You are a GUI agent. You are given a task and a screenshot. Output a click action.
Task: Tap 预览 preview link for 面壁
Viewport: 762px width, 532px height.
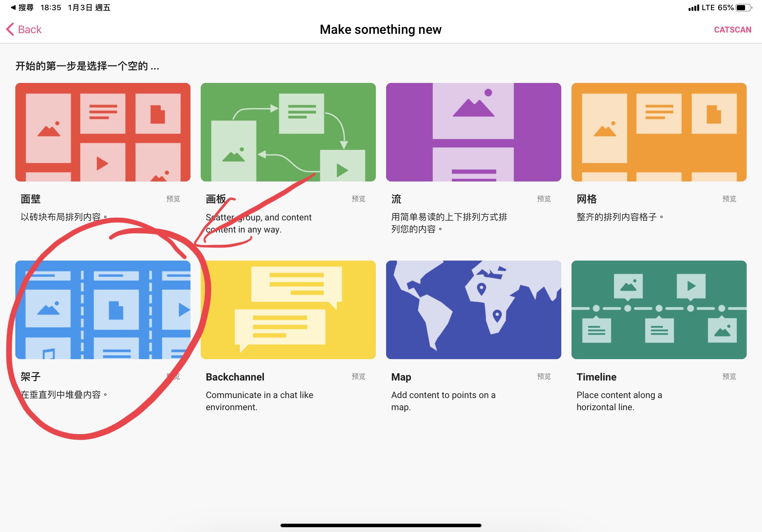173,199
